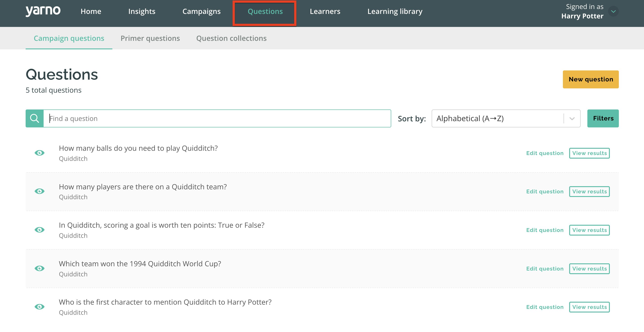
Task: Click the eye icon next to the first character question
Action: click(x=40, y=306)
